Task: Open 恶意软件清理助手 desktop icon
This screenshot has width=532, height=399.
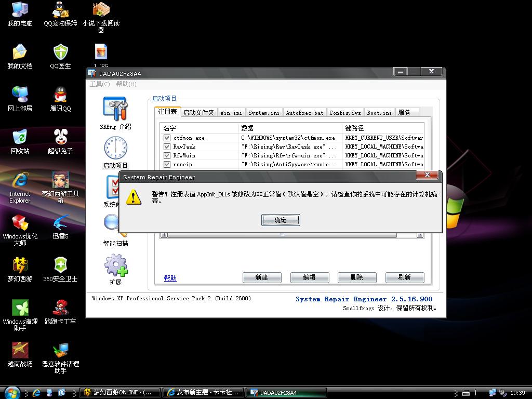Action: [x=60, y=358]
